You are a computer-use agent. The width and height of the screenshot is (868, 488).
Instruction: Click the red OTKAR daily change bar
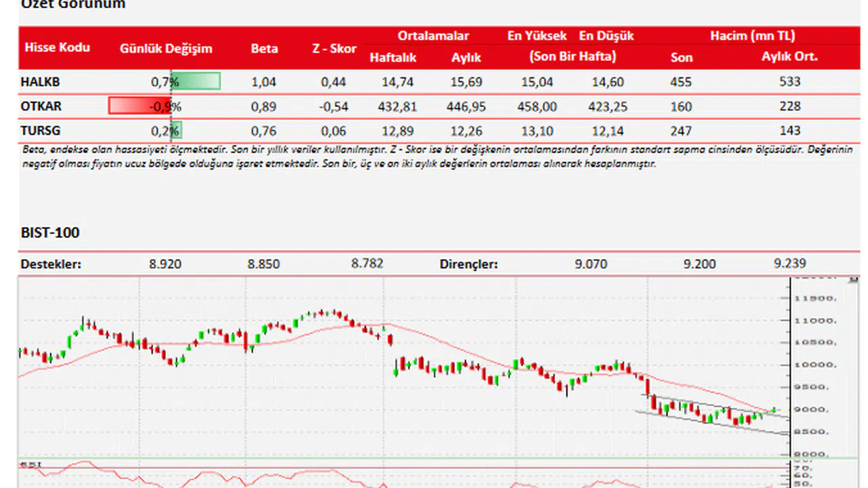point(139,106)
